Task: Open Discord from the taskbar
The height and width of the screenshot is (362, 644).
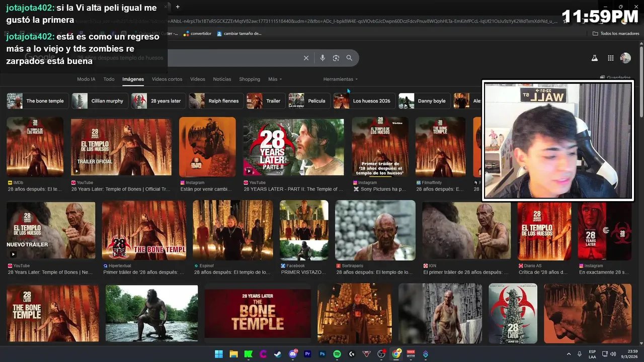Action: [293, 354]
